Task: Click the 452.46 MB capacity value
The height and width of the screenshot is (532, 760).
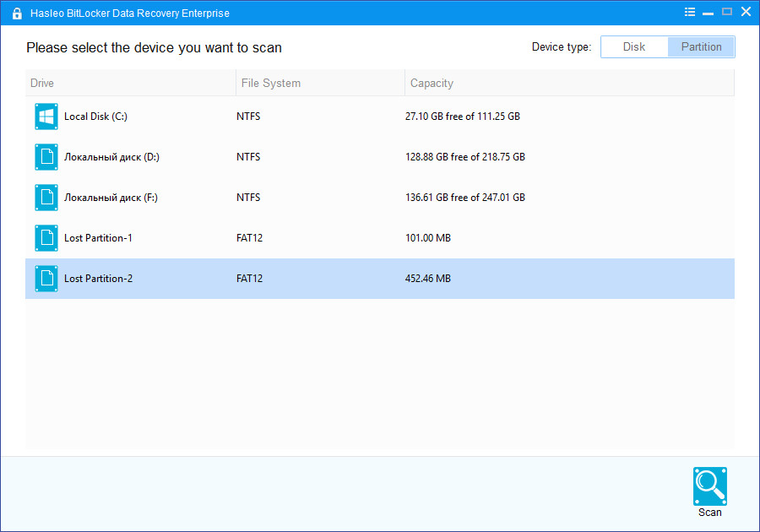Action: point(428,279)
